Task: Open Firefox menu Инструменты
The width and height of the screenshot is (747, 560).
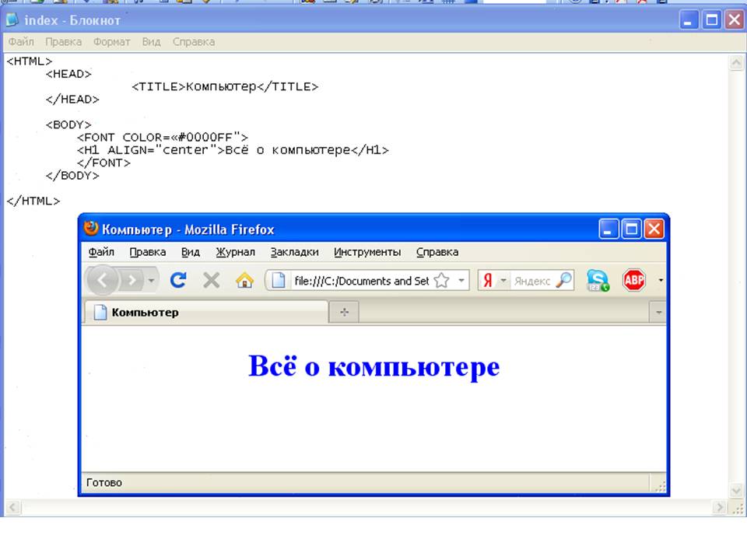Action: [367, 252]
